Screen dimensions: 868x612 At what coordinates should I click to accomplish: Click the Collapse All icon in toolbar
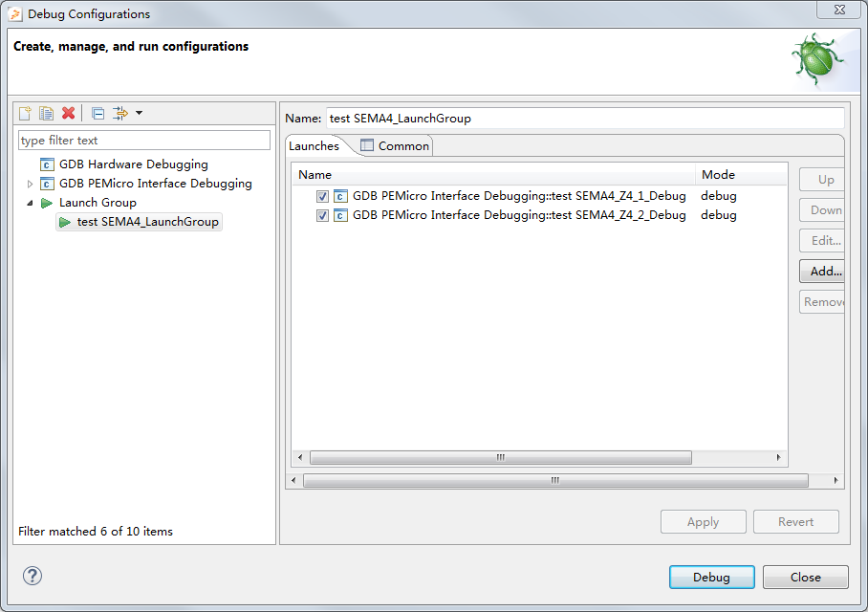pos(98,114)
